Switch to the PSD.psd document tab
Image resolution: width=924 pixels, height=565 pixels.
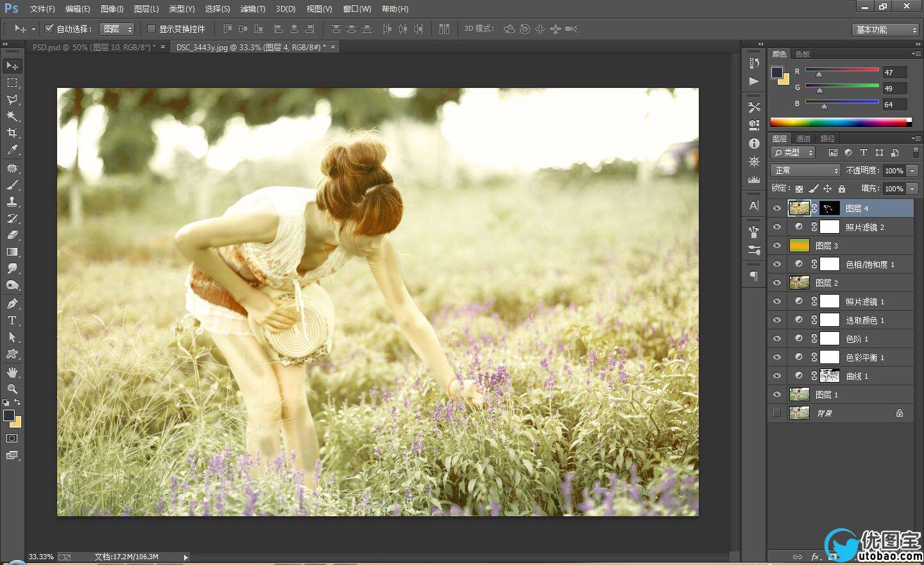pyautogui.click(x=94, y=48)
